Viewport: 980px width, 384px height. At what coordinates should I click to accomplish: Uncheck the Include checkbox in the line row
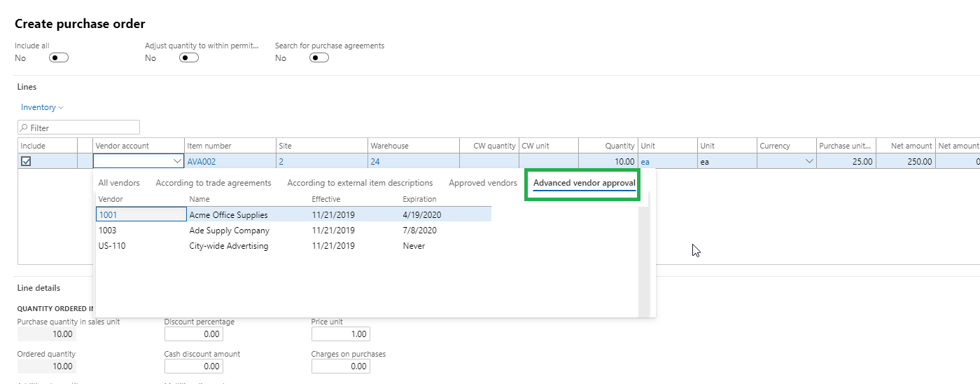click(x=26, y=161)
